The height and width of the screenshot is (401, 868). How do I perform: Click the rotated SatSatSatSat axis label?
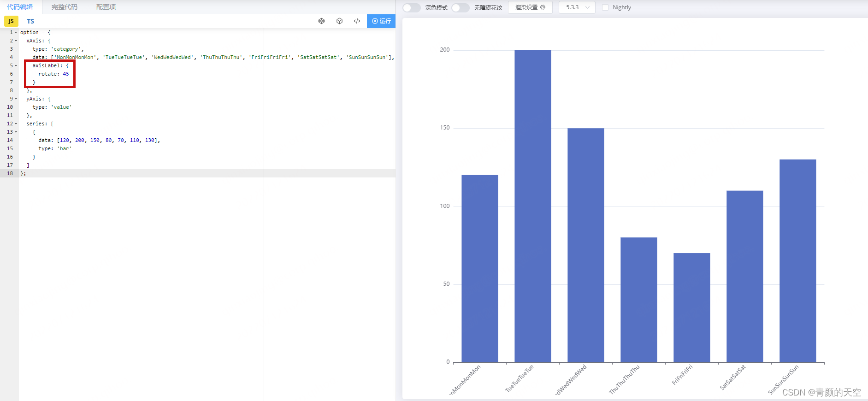click(x=732, y=377)
